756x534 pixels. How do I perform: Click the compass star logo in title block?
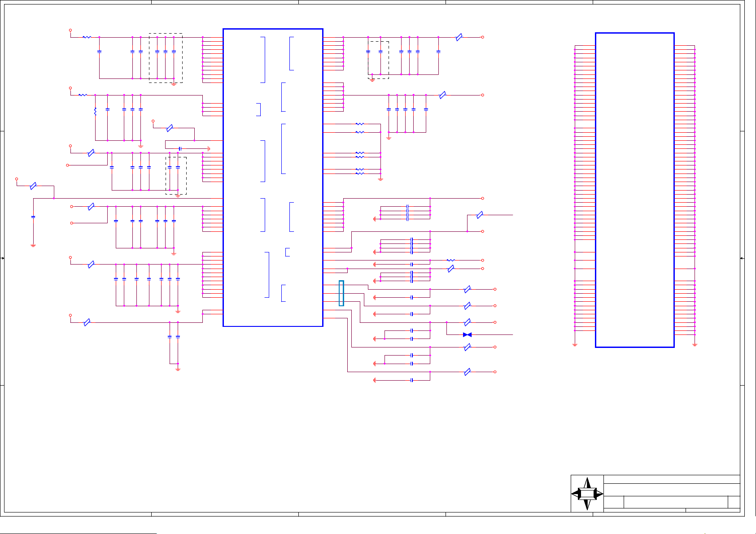(x=587, y=494)
